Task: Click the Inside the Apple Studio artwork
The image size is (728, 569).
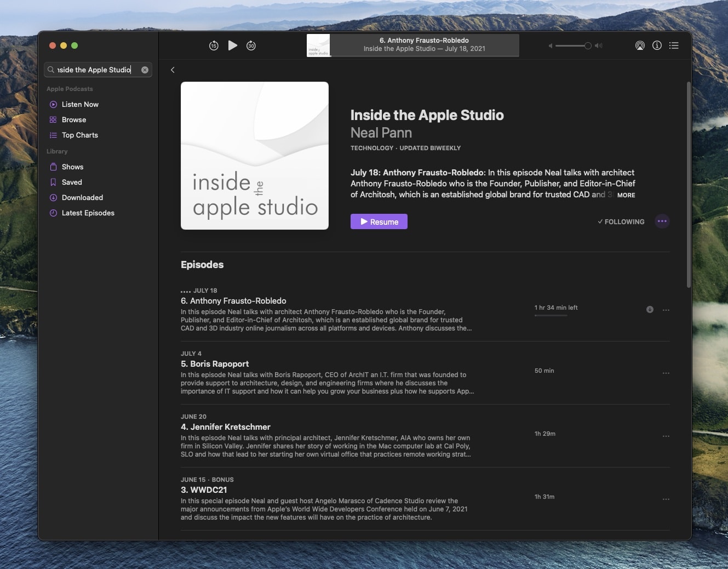Action: (255, 156)
